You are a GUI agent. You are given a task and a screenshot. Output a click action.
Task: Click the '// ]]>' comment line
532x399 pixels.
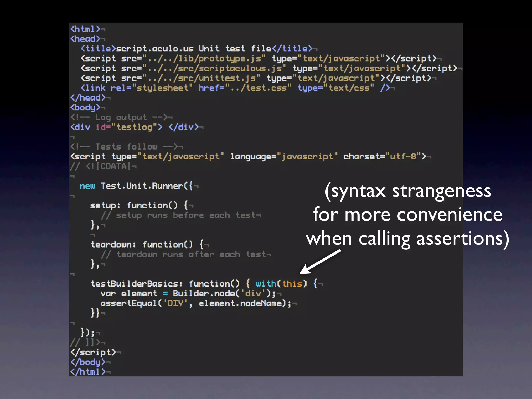(x=85, y=343)
